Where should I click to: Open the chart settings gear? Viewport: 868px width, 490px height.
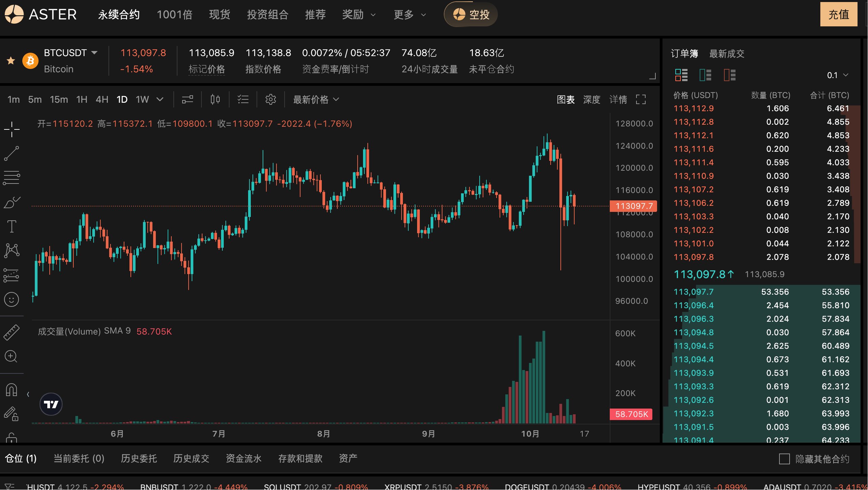tap(270, 99)
